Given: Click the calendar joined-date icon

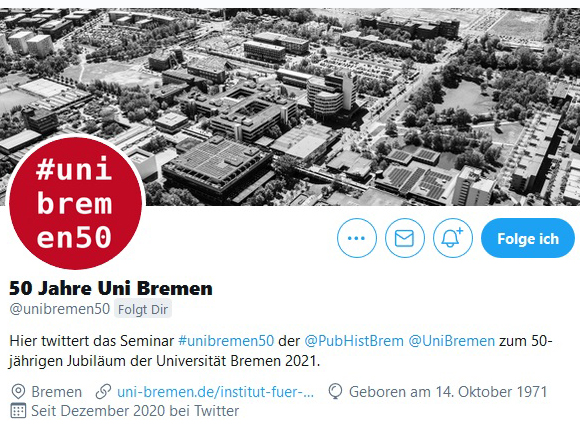Looking at the screenshot, I should click(x=18, y=411).
